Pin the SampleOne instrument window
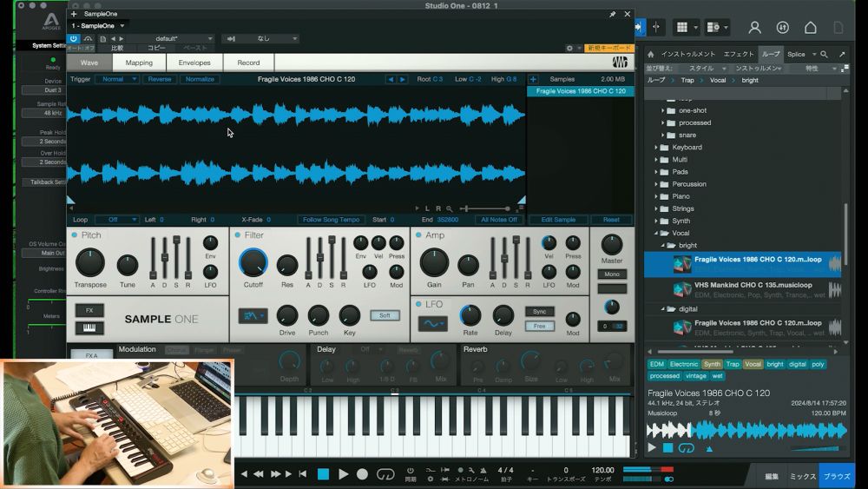 pyautogui.click(x=612, y=15)
